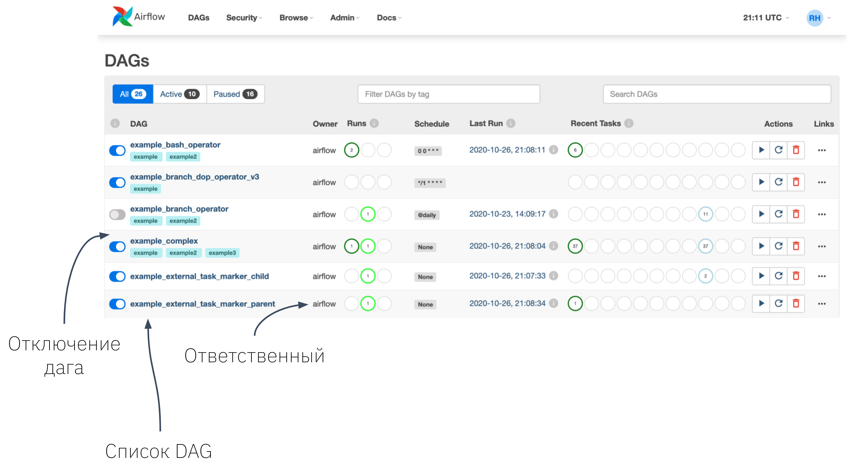
Task: Click the 0 0 * * * schedule badge
Action: [x=428, y=151]
